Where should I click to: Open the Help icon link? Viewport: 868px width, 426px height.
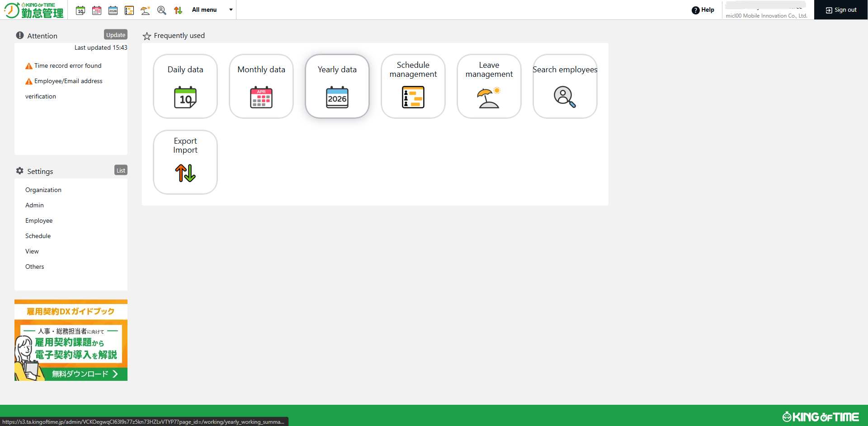[x=703, y=10]
